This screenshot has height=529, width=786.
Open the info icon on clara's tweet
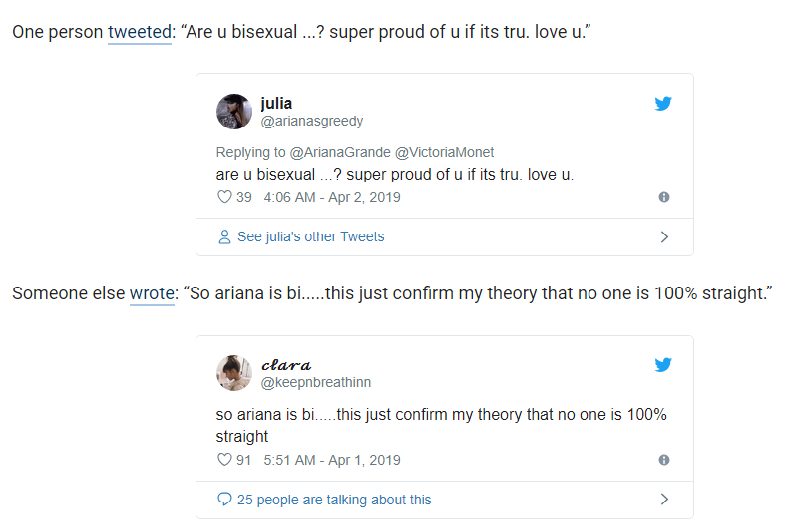coord(664,460)
